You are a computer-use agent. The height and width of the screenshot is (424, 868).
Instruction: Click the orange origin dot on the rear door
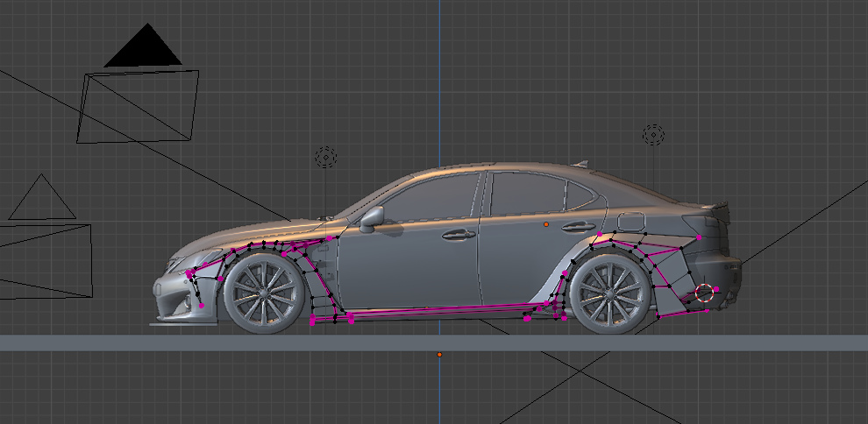coord(546,224)
